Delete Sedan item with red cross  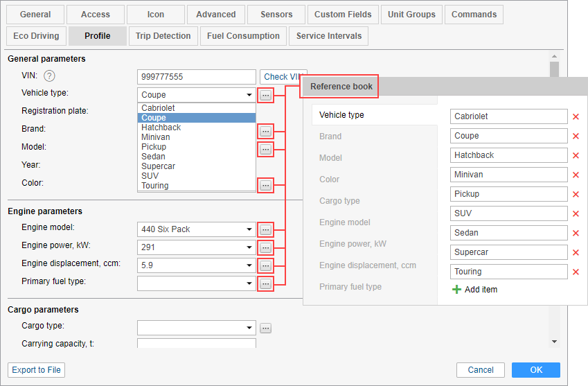tap(576, 233)
